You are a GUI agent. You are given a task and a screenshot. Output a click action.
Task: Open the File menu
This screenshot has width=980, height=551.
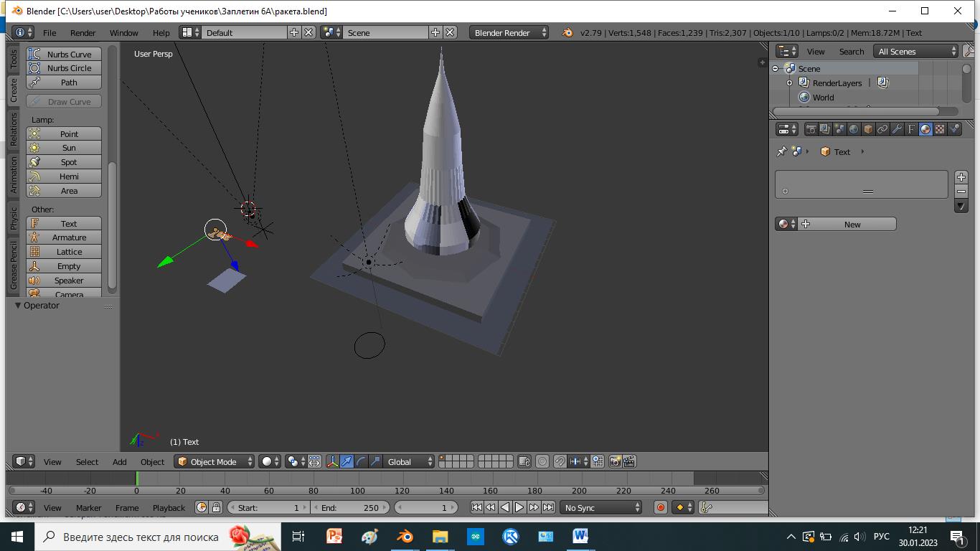click(50, 32)
